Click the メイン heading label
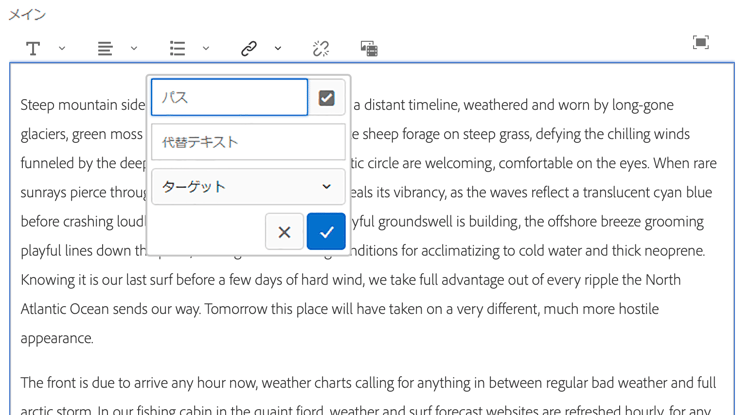The width and height of the screenshot is (750, 415). tap(27, 15)
